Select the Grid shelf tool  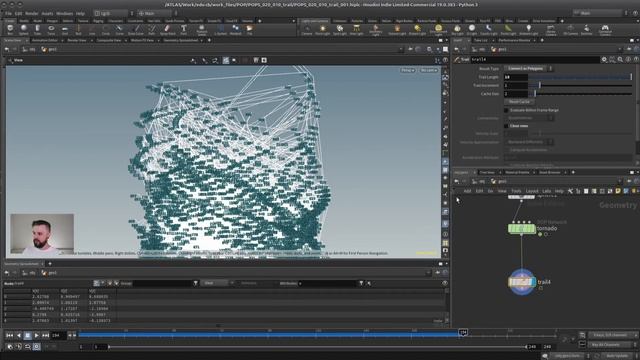click(65, 29)
